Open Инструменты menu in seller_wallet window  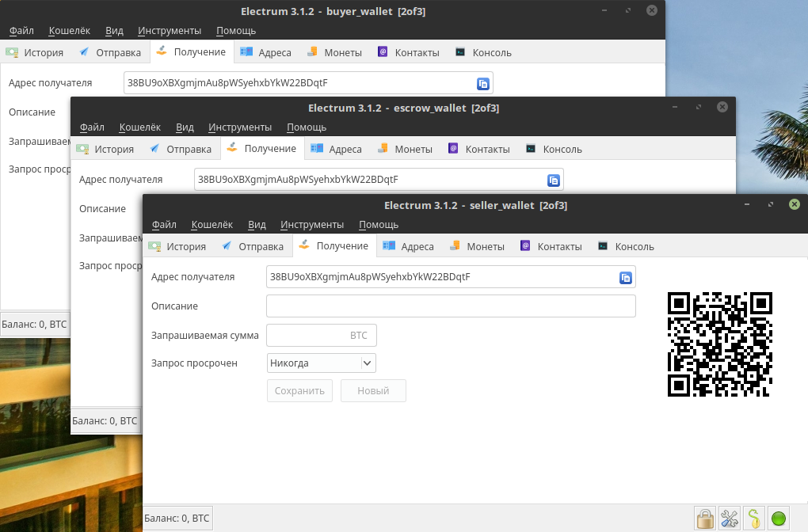pyautogui.click(x=312, y=225)
